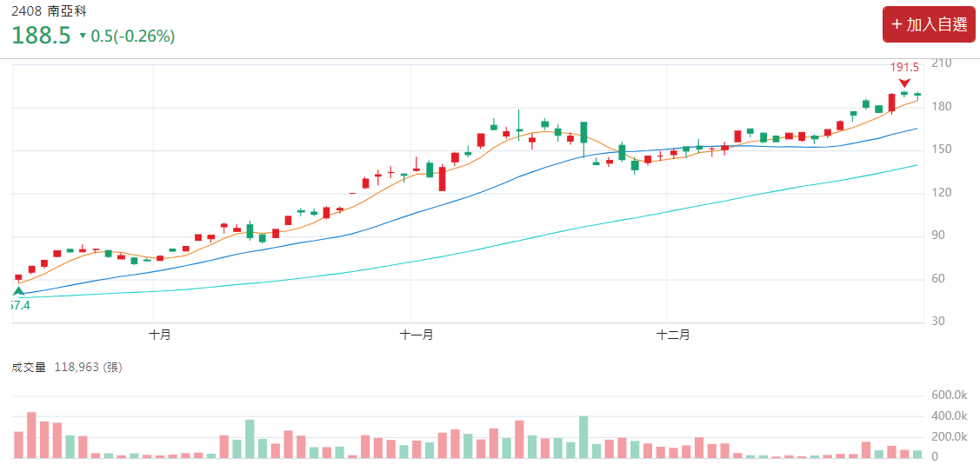The image size is (980, 465).
Task: Click the tallest green volume bar
Action: (583, 437)
